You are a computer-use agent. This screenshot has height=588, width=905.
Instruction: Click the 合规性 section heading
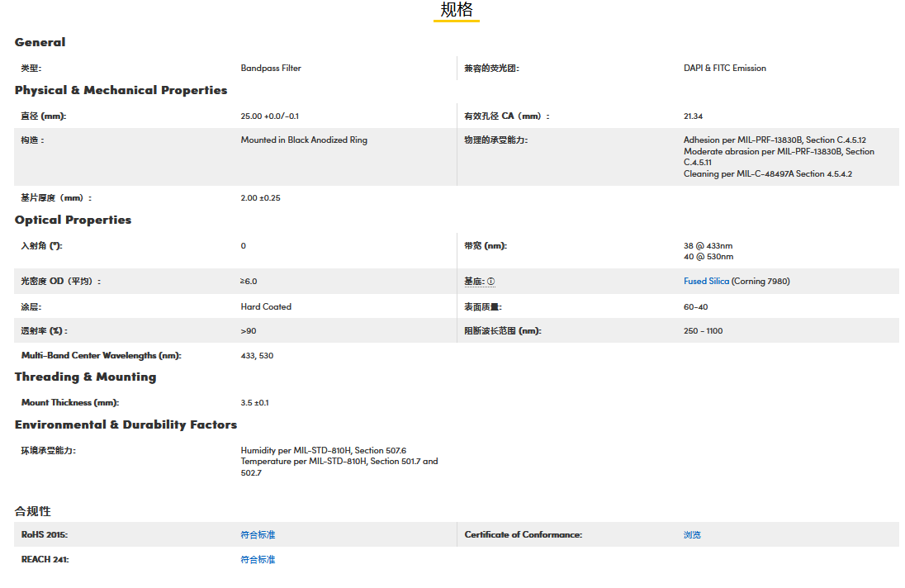(x=32, y=511)
